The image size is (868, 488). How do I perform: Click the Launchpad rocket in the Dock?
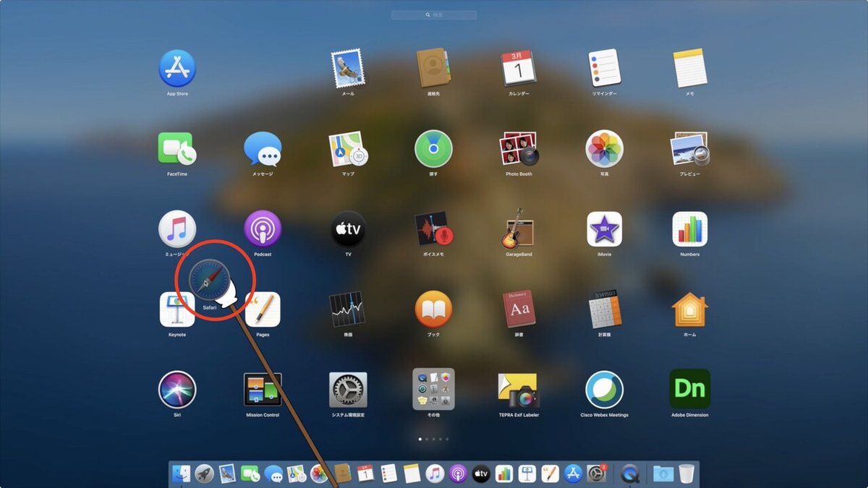pyautogui.click(x=204, y=474)
